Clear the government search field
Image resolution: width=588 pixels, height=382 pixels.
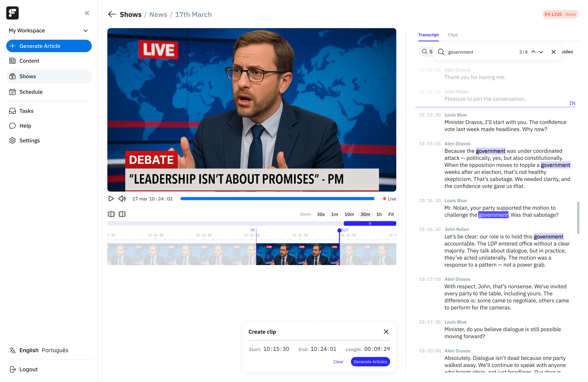coord(553,52)
